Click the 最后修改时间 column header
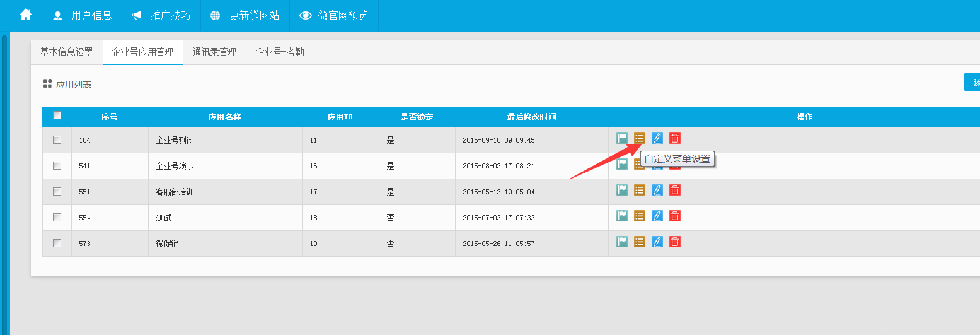Screen dimensions: 980x335 [x=531, y=117]
